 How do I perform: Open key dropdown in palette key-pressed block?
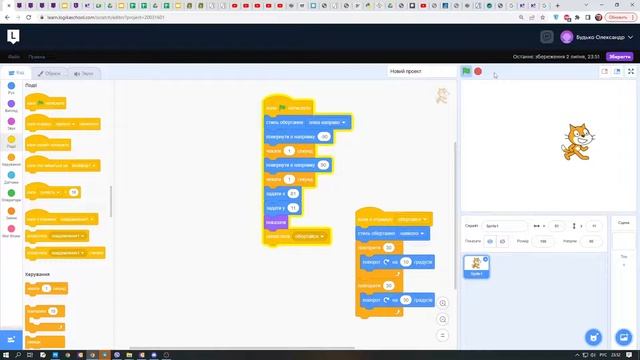pyautogui.click(x=64, y=124)
